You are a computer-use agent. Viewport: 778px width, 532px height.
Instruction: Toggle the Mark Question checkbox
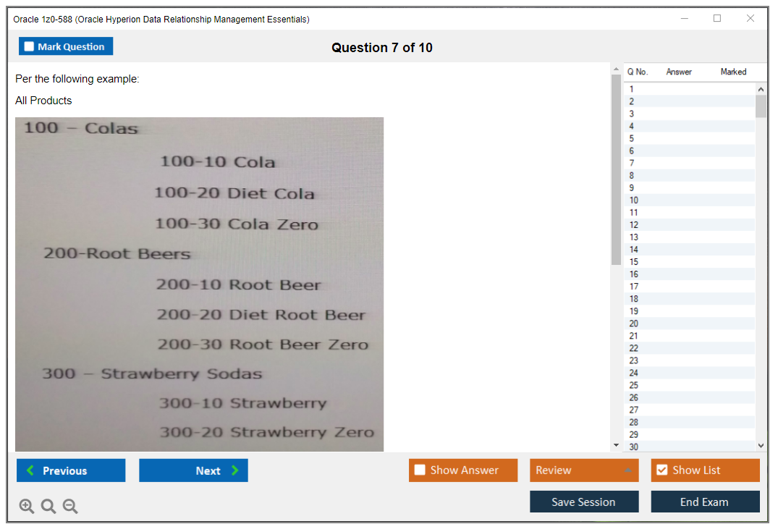pyautogui.click(x=30, y=46)
